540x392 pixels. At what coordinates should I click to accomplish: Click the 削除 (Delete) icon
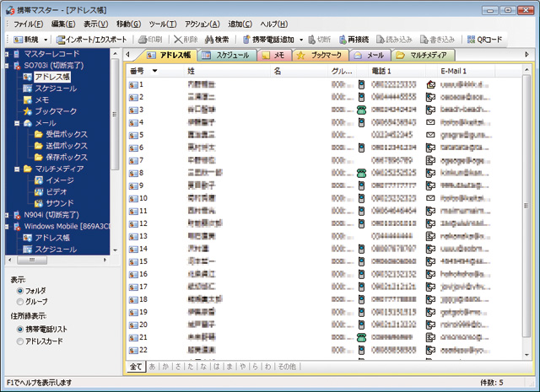178,40
